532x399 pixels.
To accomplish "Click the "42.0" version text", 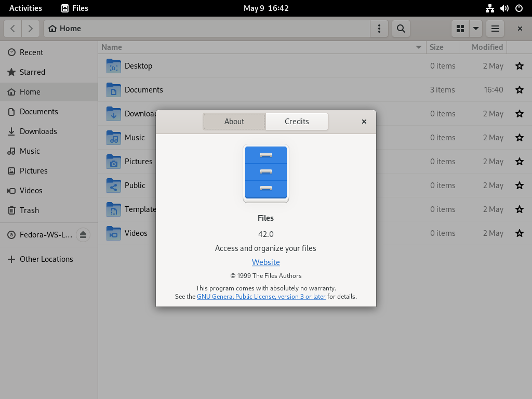I will pyautogui.click(x=265, y=234).
